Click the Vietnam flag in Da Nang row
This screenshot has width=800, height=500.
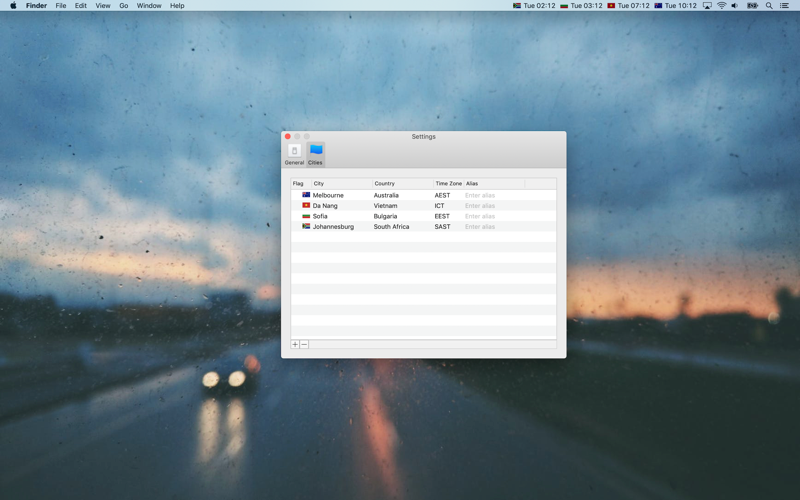click(306, 206)
